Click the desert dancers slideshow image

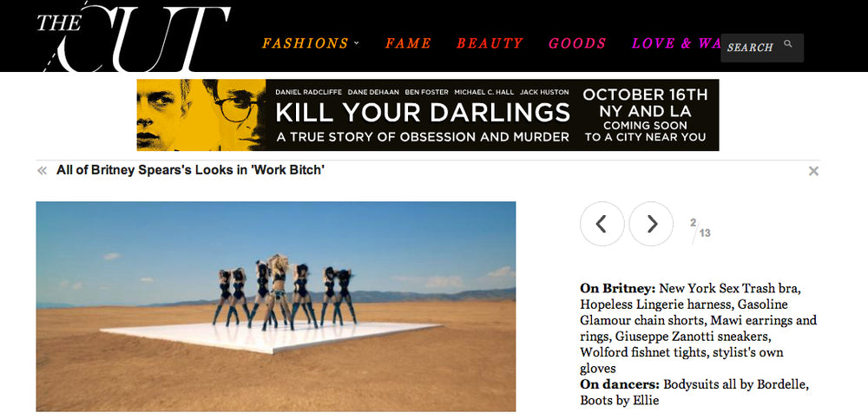(276, 306)
